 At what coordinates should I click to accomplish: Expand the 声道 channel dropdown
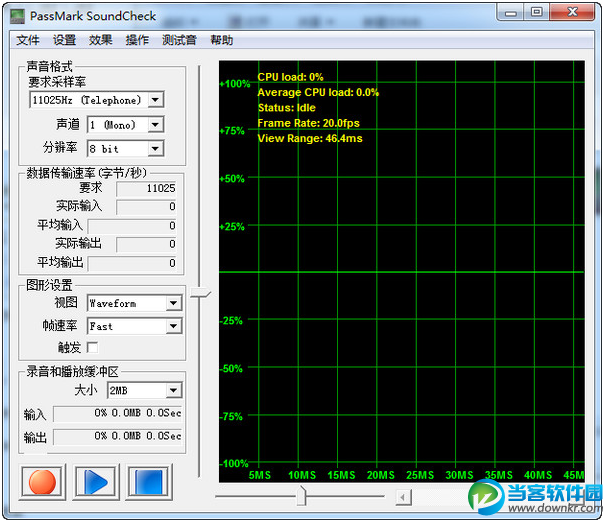pos(155,125)
